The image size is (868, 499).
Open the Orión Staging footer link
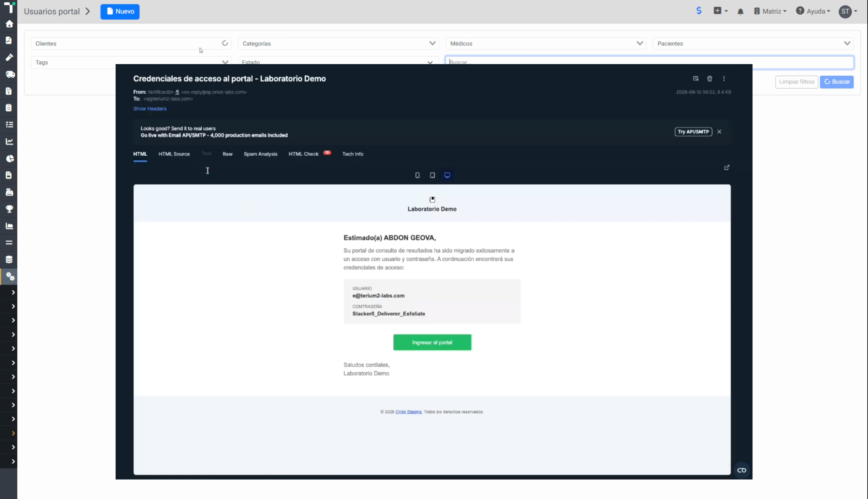[x=408, y=412]
